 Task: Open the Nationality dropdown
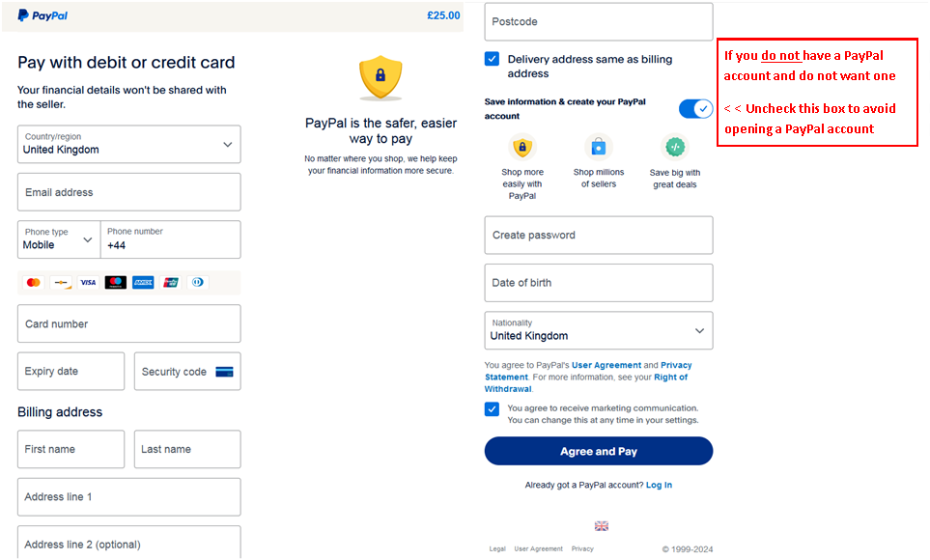(599, 330)
